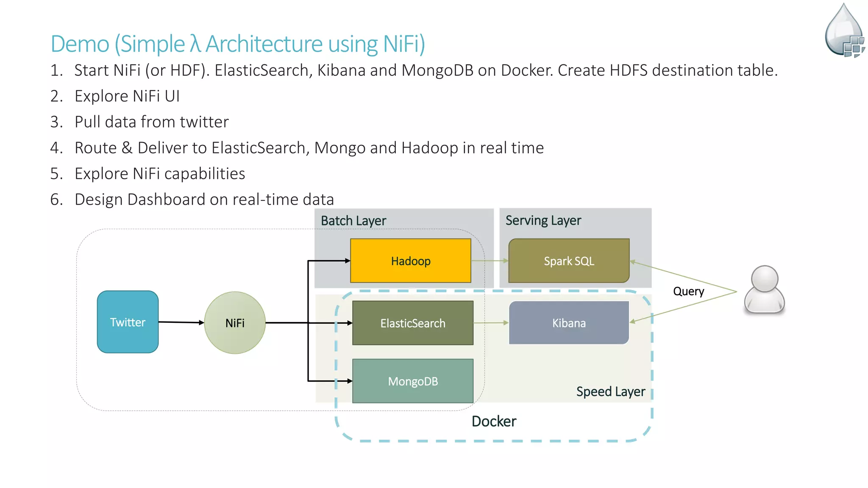Click the user avatar icon
The width and height of the screenshot is (868, 488).
tap(764, 290)
